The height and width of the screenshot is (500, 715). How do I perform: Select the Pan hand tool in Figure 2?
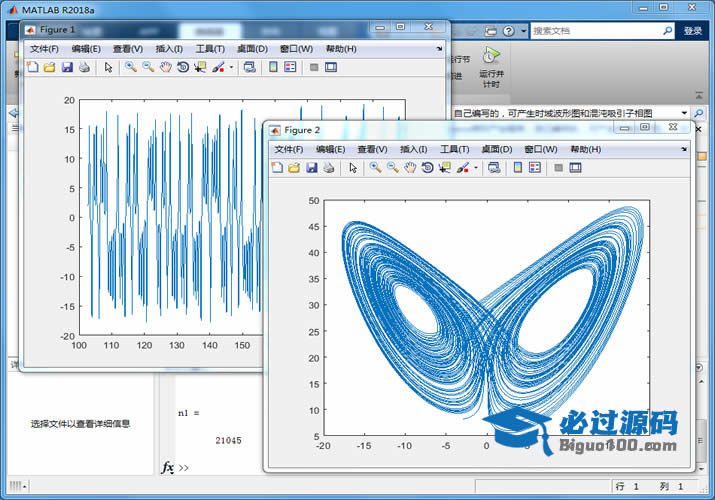(410, 168)
